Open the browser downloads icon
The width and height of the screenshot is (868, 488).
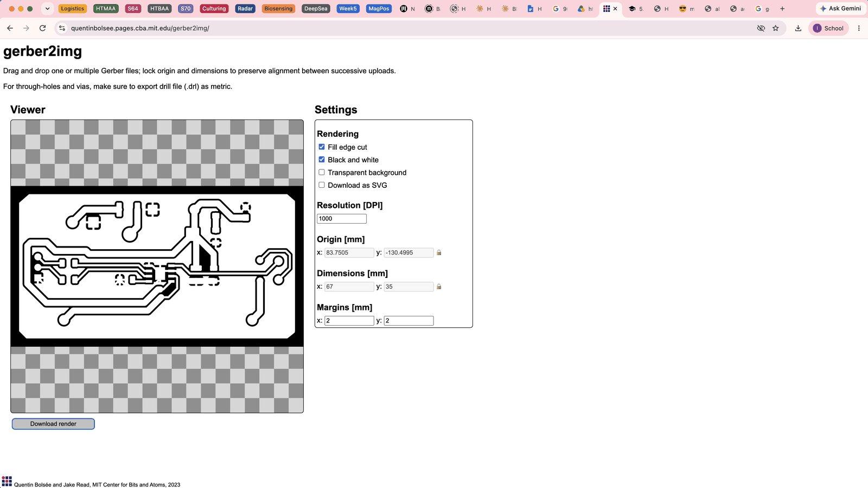[798, 28]
